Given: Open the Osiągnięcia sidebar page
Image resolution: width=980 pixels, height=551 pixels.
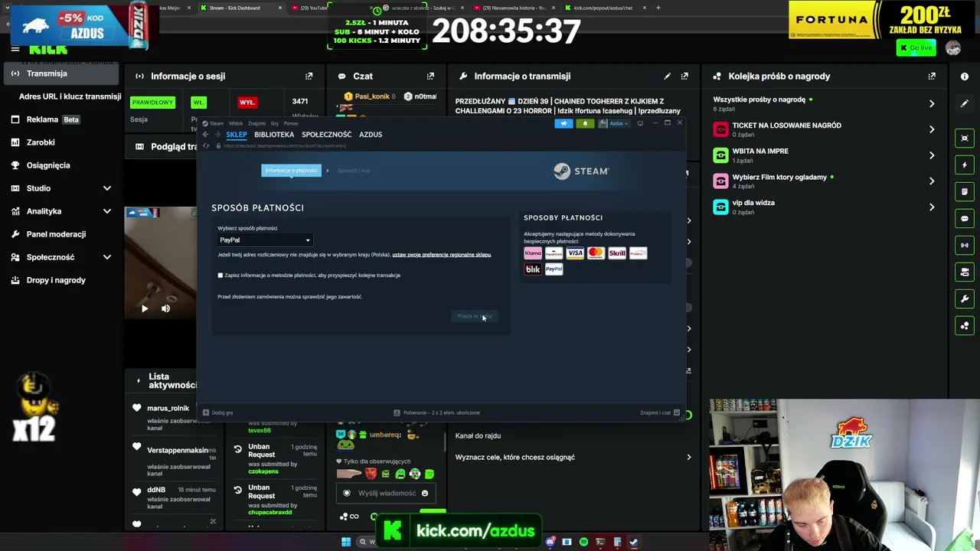Looking at the screenshot, I should (48, 165).
